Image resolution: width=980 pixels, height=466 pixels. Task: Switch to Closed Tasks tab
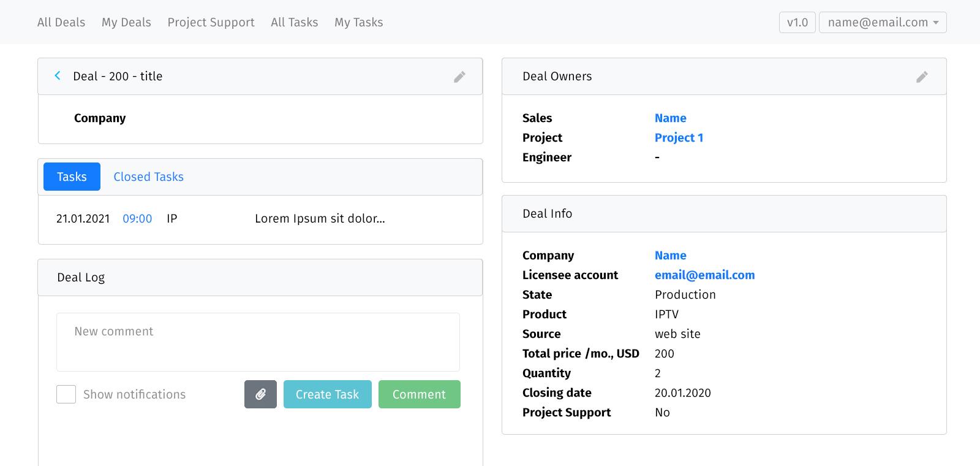[x=148, y=177]
